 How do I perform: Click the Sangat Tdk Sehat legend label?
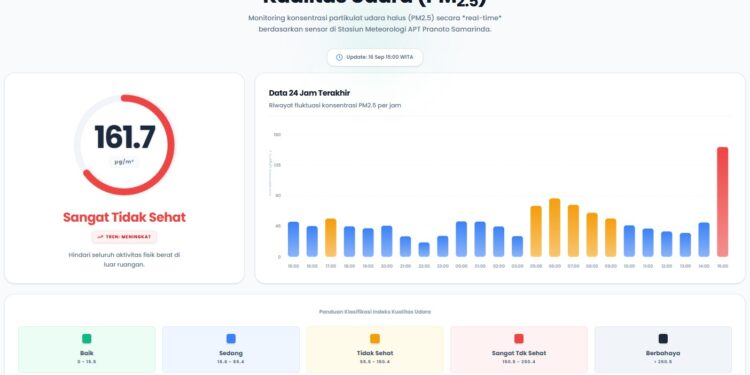[x=519, y=353]
